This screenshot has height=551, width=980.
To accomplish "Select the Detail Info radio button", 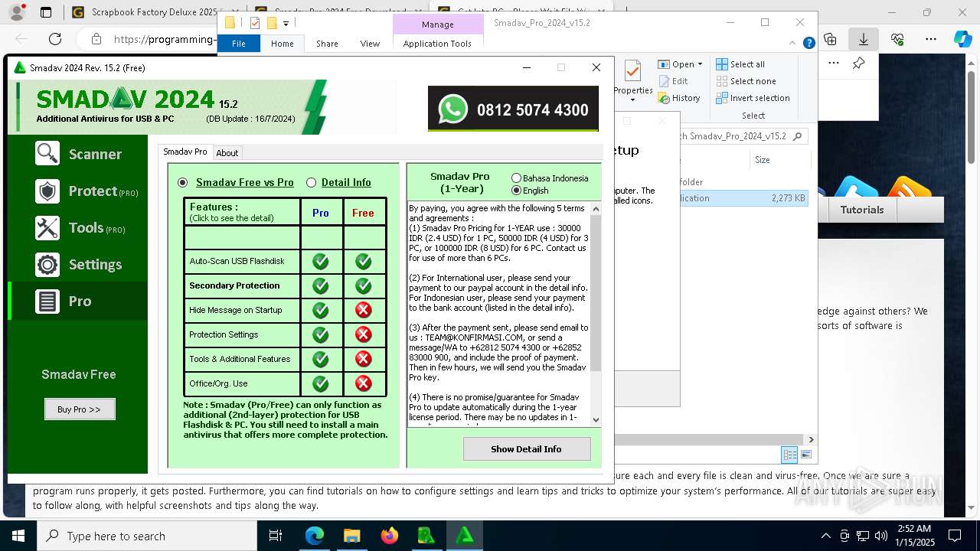I will click(x=311, y=182).
